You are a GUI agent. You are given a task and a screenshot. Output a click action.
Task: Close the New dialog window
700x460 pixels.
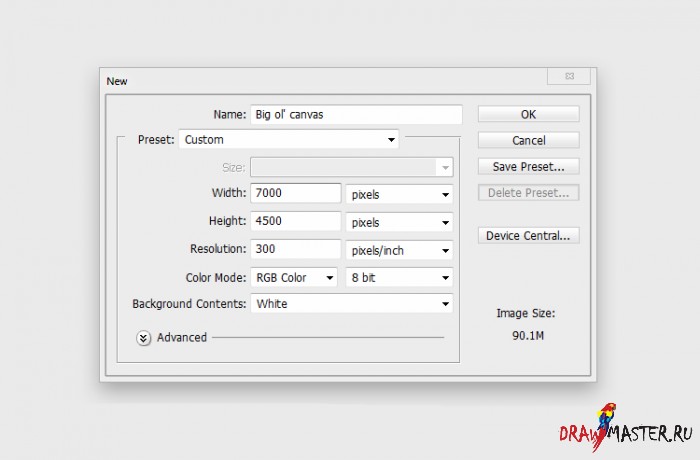tap(569, 76)
